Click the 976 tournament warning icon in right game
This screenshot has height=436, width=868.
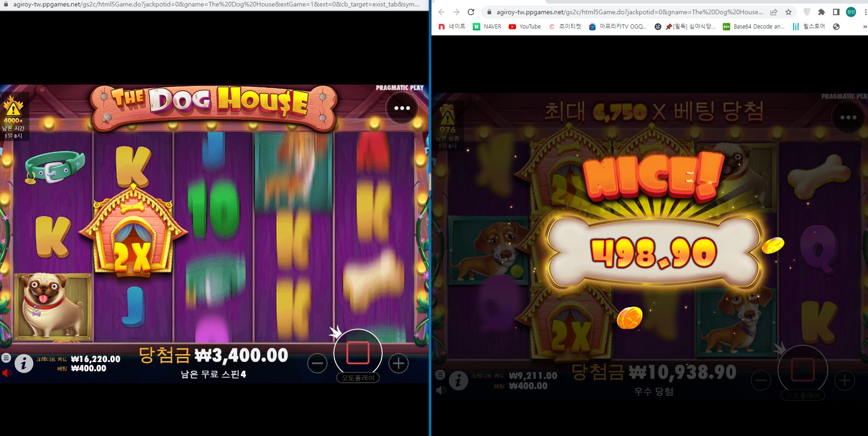(447, 119)
